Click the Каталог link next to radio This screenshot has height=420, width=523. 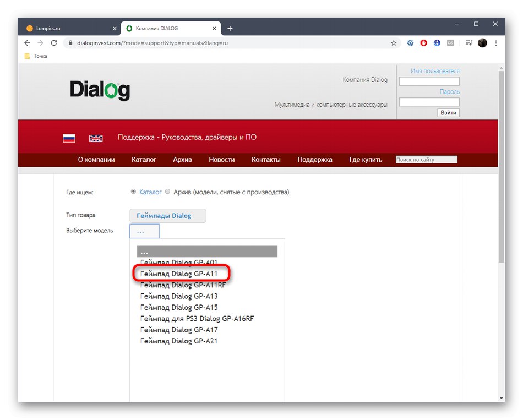click(150, 192)
